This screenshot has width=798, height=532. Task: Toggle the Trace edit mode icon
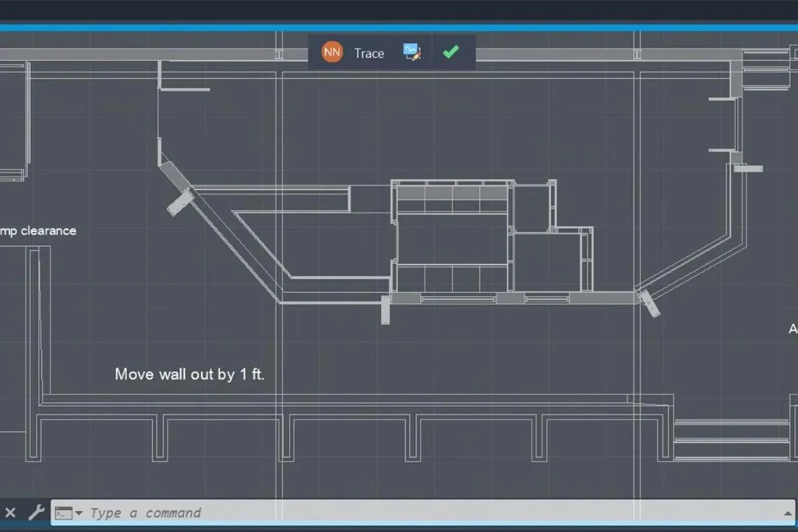(x=411, y=52)
